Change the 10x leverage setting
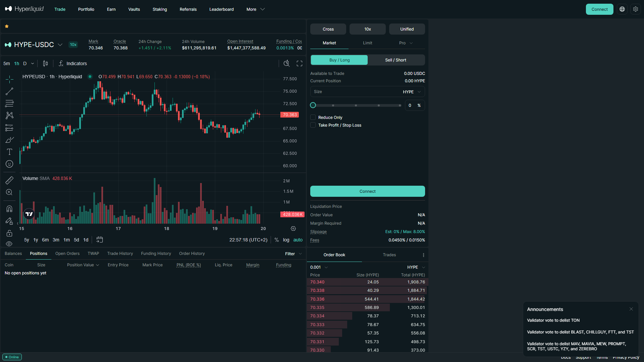This screenshot has height=362, width=644. coord(368,29)
